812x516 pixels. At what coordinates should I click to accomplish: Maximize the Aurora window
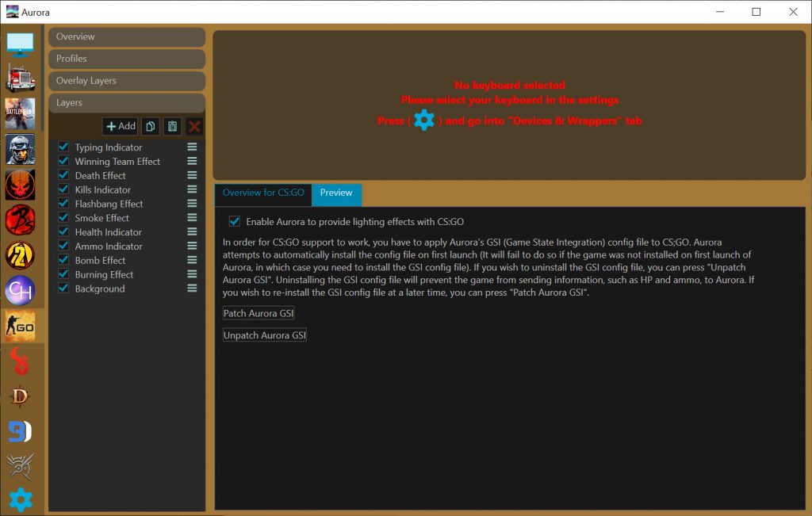(756, 12)
